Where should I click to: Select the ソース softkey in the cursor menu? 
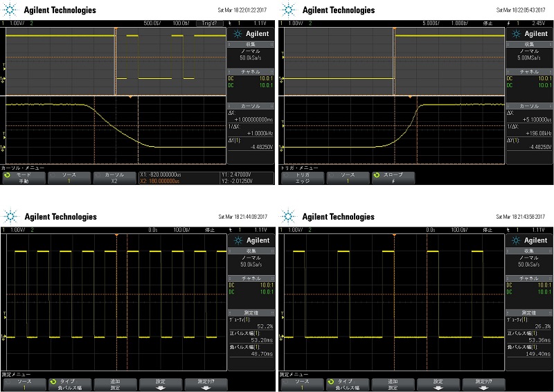pos(70,177)
